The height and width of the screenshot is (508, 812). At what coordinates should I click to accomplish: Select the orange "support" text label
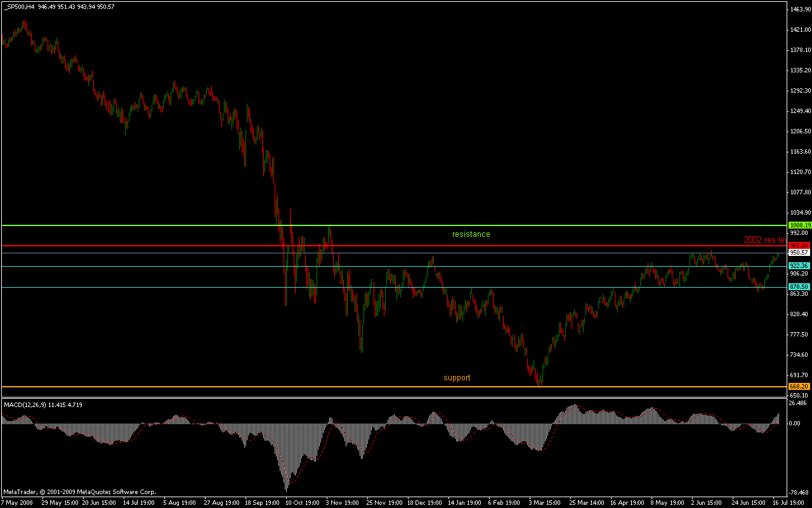(457, 378)
